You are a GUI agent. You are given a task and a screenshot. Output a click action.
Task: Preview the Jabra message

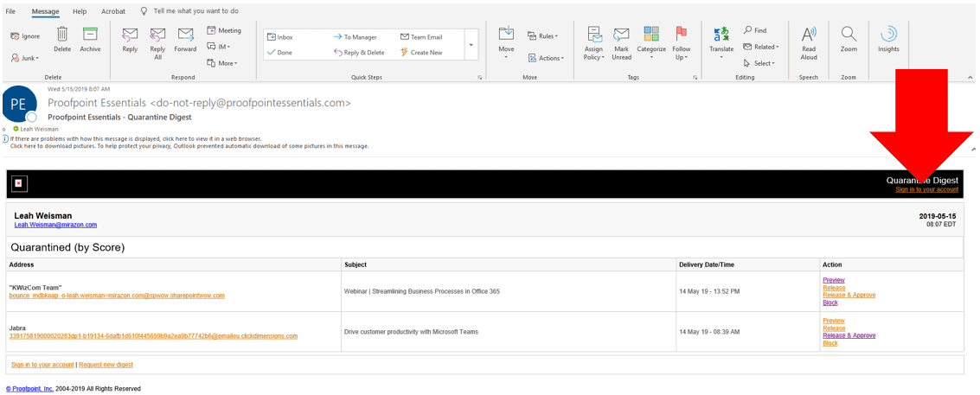834,321
